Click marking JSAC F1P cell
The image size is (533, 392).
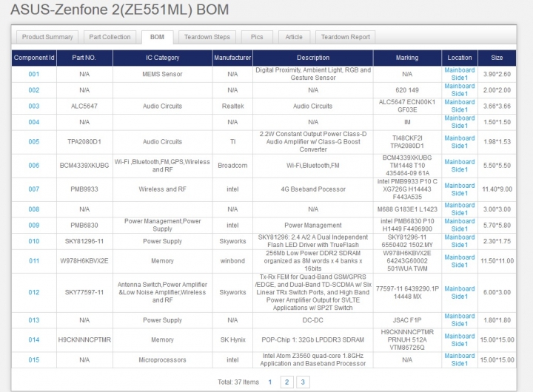(x=407, y=320)
